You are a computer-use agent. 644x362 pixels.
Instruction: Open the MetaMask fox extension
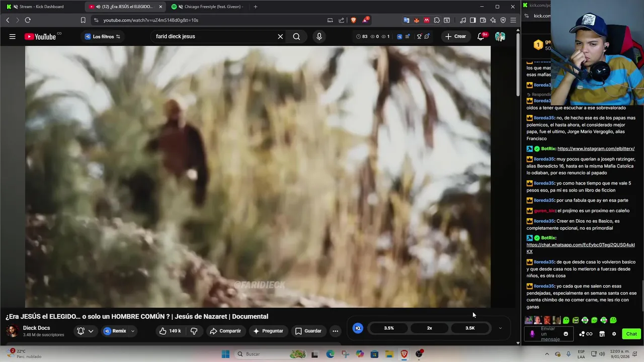coord(417,20)
